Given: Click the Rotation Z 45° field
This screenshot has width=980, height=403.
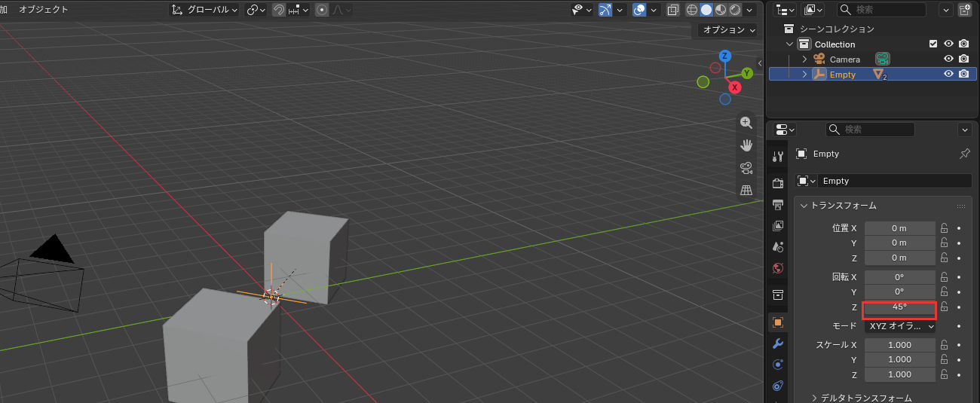Looking at the screenshot, I should click(x=900, y=307).
